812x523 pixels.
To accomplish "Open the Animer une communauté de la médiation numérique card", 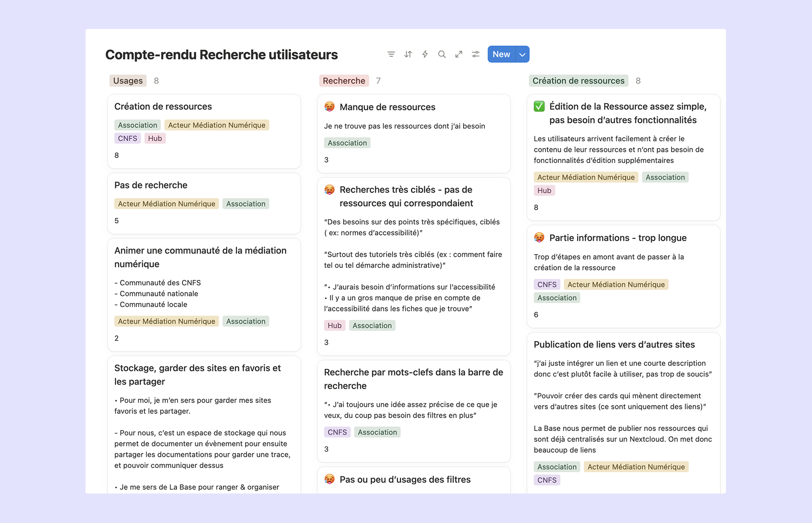I will click(x=204, y=295).
